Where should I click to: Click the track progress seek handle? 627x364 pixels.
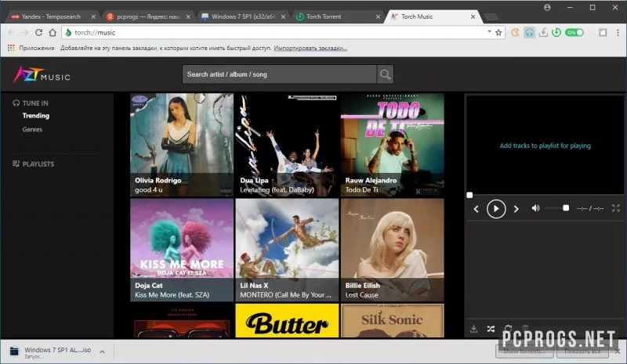(x=469, y=195)
